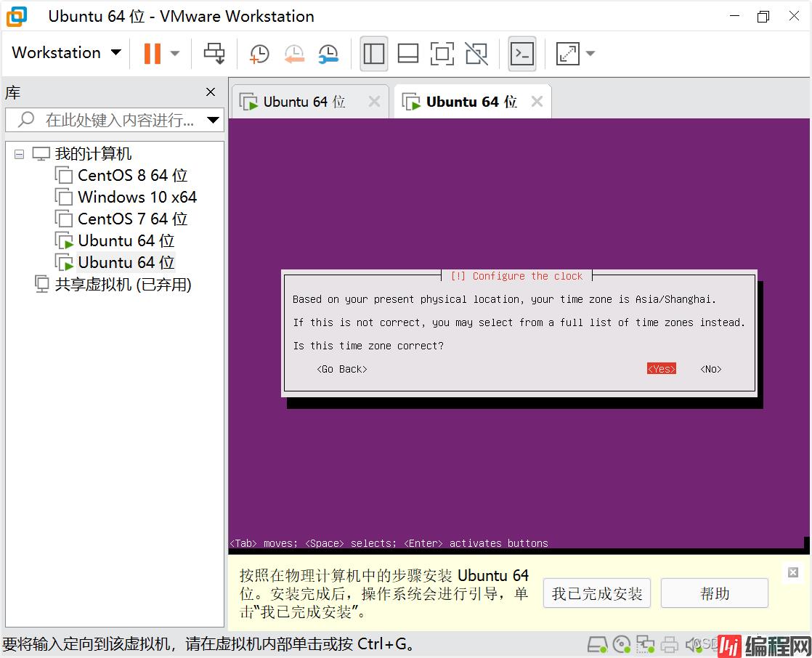The height and width of the screenshot is (658, 812).
Task: Take a snapshot of the virtual machine
Action: [x=259, y=53]
